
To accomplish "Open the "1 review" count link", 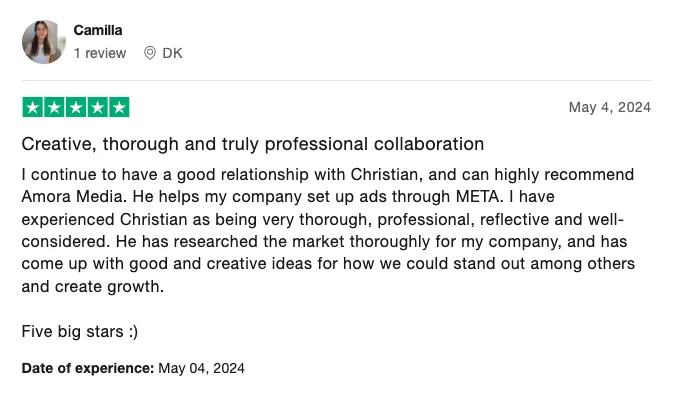I will pos(100,53).
